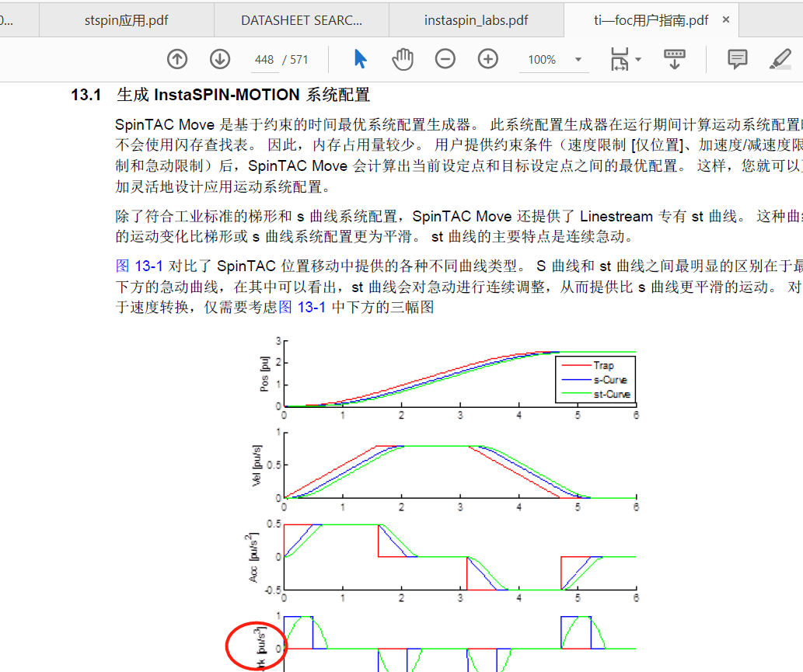Screen dimensions: 803x672
Task: Click the Pos [pu] axis label
Action: pos(264,374)
